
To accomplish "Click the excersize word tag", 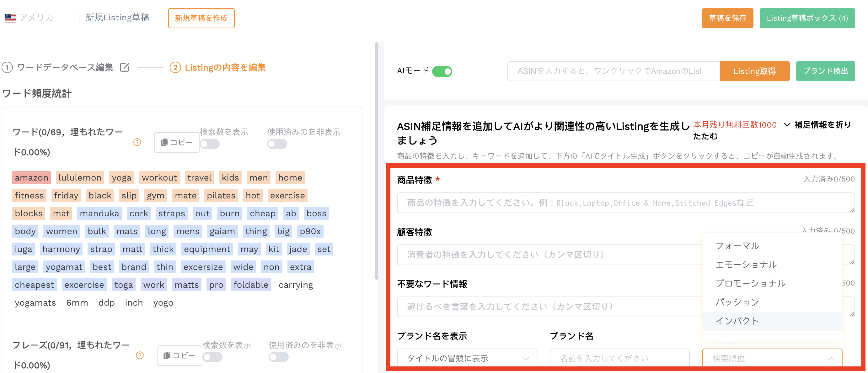I will 203,267.
